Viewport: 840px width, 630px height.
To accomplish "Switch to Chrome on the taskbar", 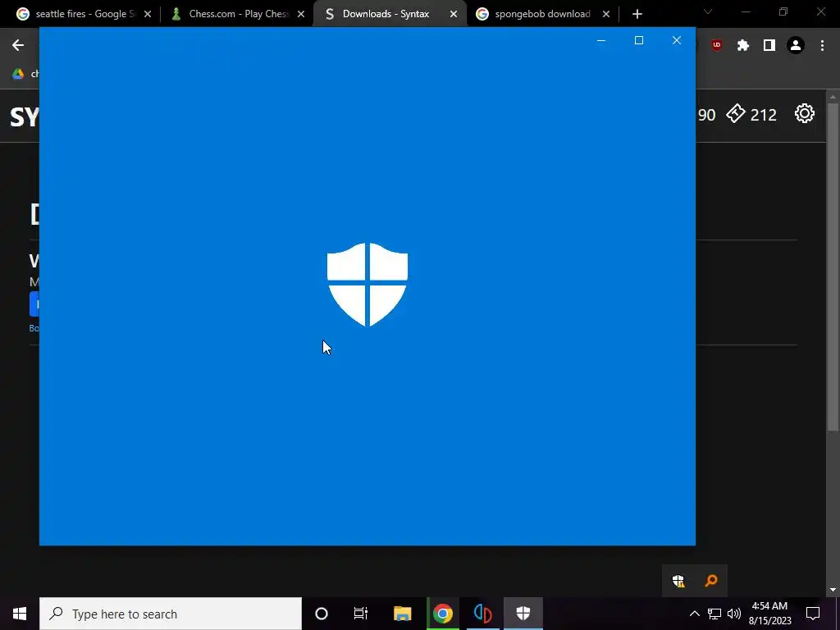I will (x=442, y=614).
